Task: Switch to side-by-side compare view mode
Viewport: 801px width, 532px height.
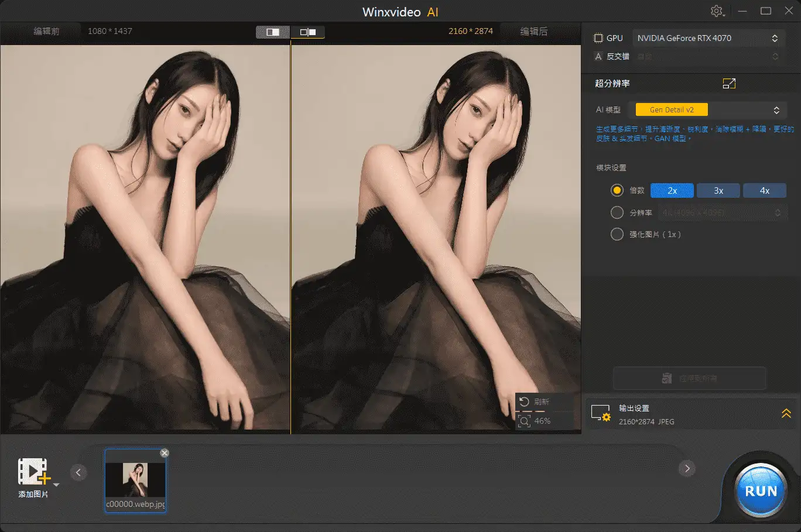Action: tap(307, 32)
